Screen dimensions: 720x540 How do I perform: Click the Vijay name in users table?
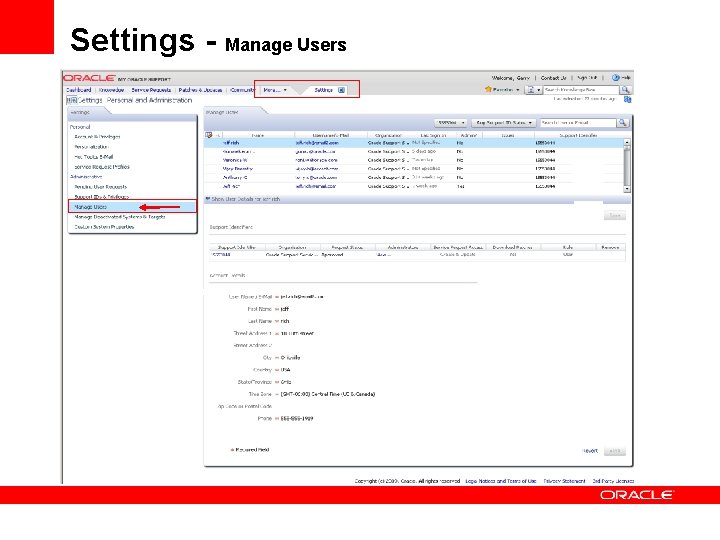237,169
